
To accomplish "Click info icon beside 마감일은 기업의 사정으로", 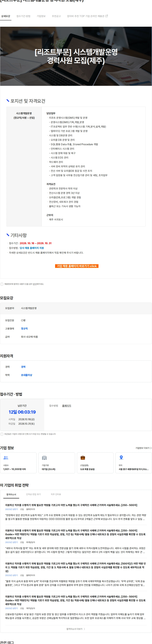I will (x=2, y=434).
